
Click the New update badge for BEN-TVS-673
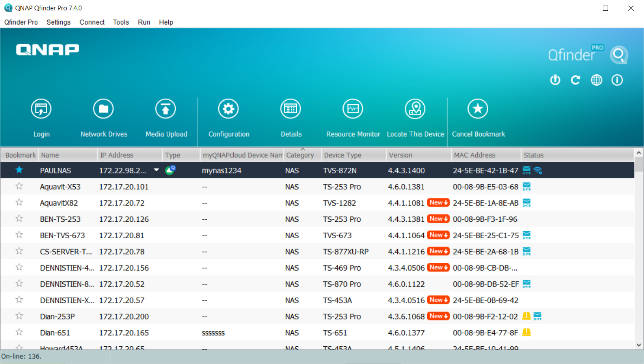[x=438, y=235]
